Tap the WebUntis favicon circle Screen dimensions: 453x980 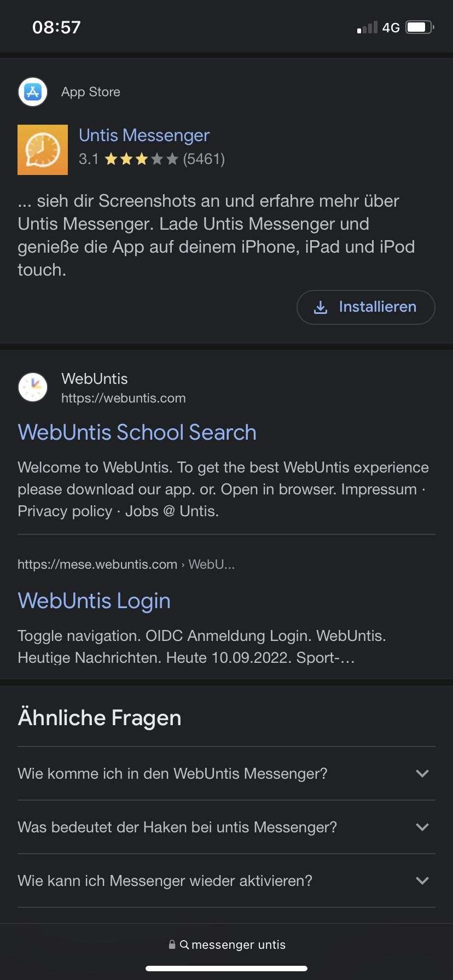click(x=33, y=388)
